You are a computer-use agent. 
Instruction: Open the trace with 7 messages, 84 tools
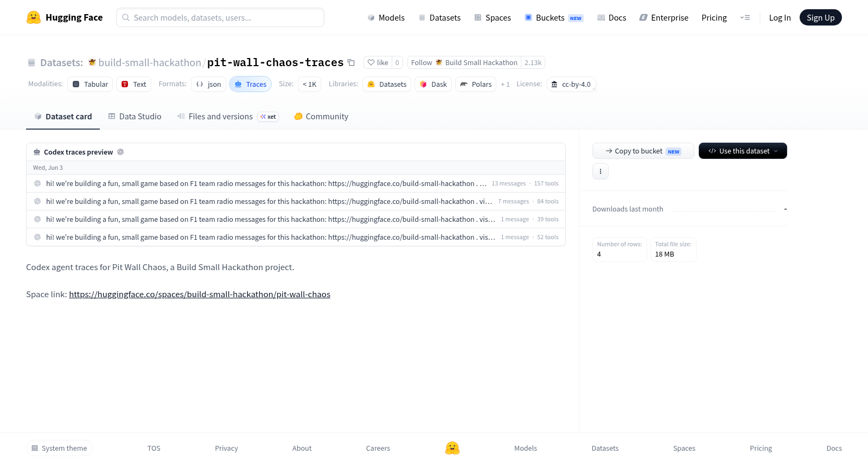296,201
